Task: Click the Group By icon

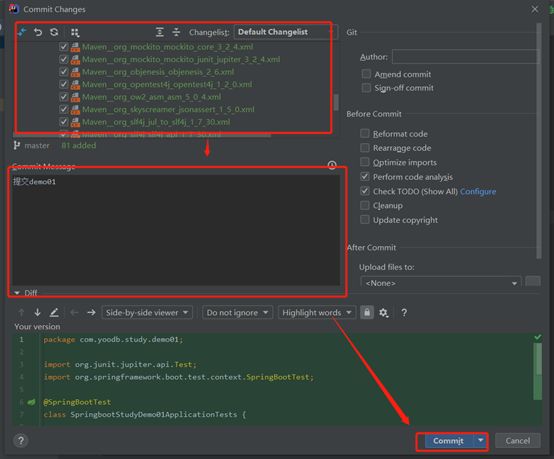Action: pos(75,33)
